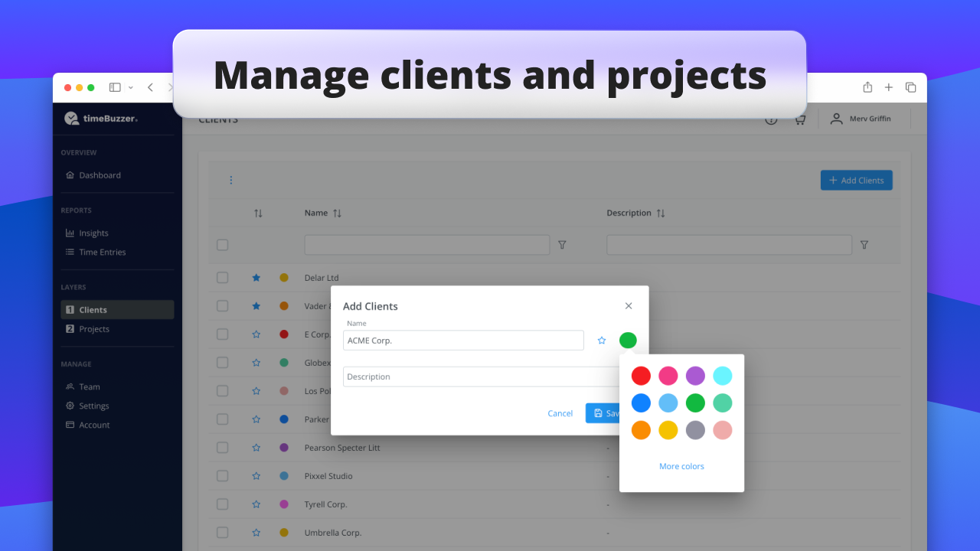Pick the cyan color swatch

pos(723,376)
